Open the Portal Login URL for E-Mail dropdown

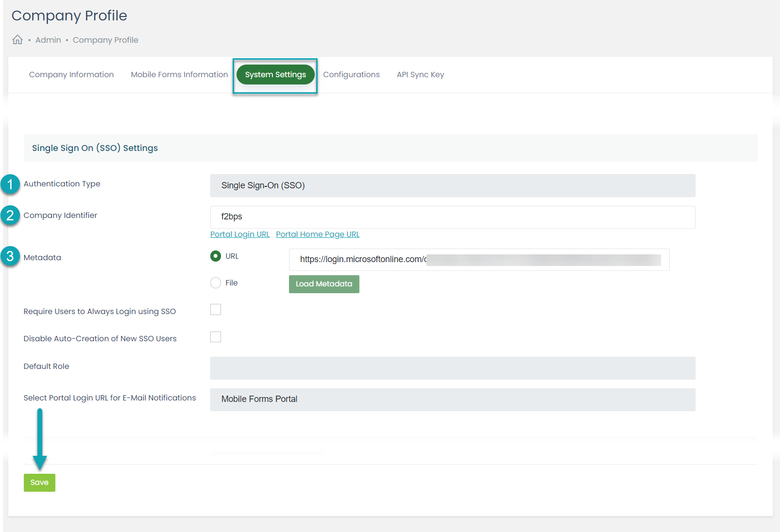pyautogui.click(x=453, y=399)
